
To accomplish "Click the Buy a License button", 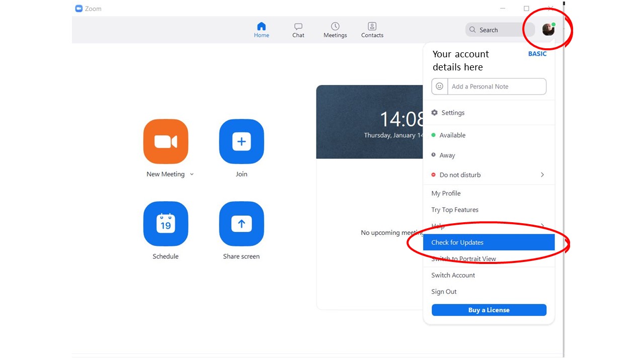I will coord(489,310).
